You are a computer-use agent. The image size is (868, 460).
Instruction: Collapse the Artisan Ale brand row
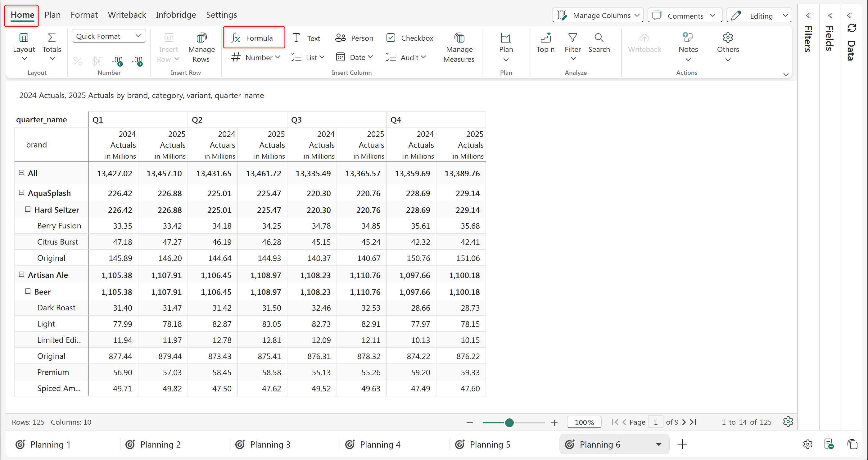pyautogui.click(x=21, y=274)
